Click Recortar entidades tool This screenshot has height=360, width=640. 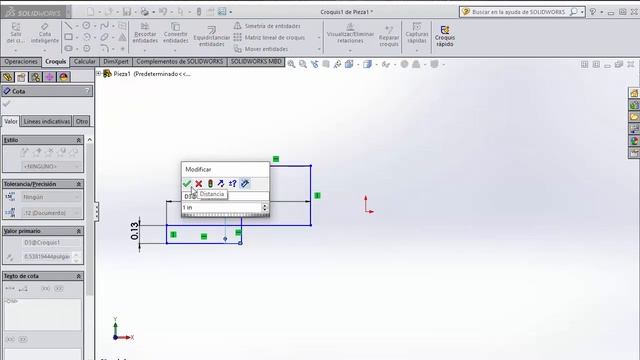[x=145, y=33]
